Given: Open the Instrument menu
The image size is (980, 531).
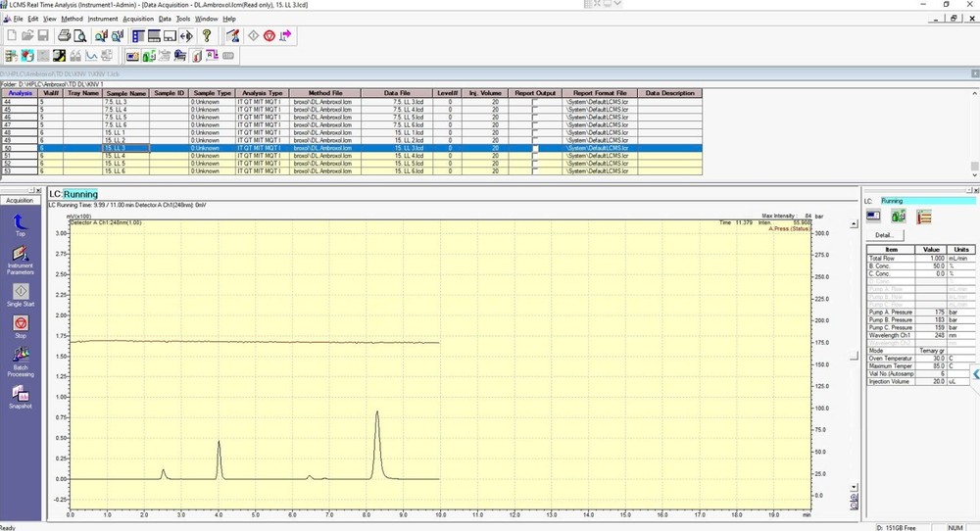Looking at the screenshot, I should point(103,19).
